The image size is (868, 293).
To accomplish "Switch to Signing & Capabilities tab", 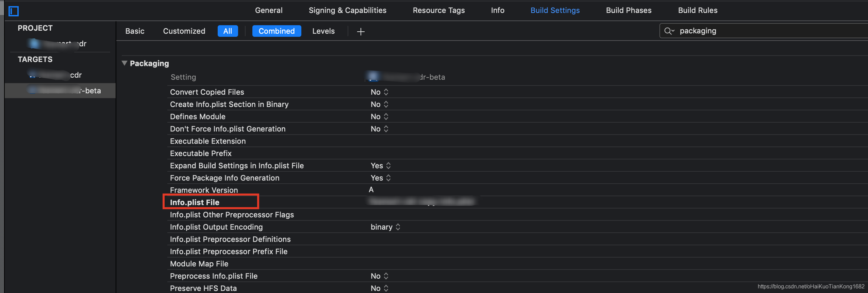I will click(x=347, y=10).
